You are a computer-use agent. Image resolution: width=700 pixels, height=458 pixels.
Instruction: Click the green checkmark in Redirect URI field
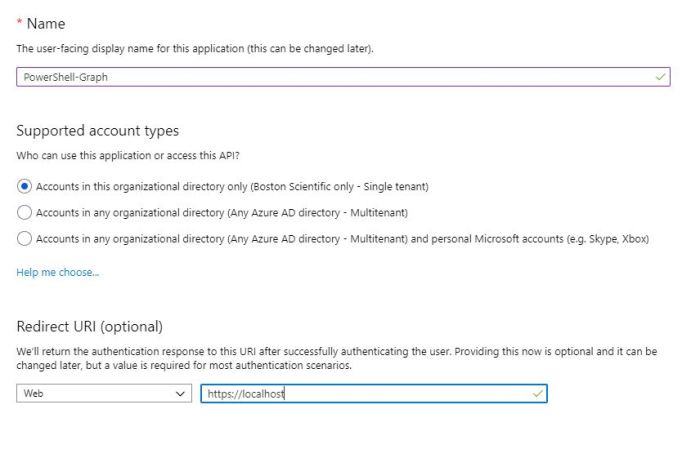537,394
